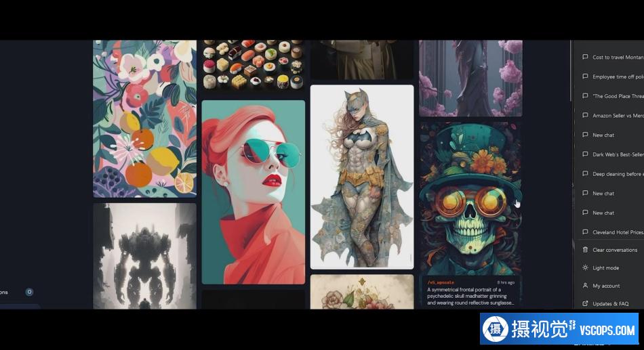The height and width of the screenshot is (350, 644).
Task: Open the pink blossom forest image
Action: [470, 78]
